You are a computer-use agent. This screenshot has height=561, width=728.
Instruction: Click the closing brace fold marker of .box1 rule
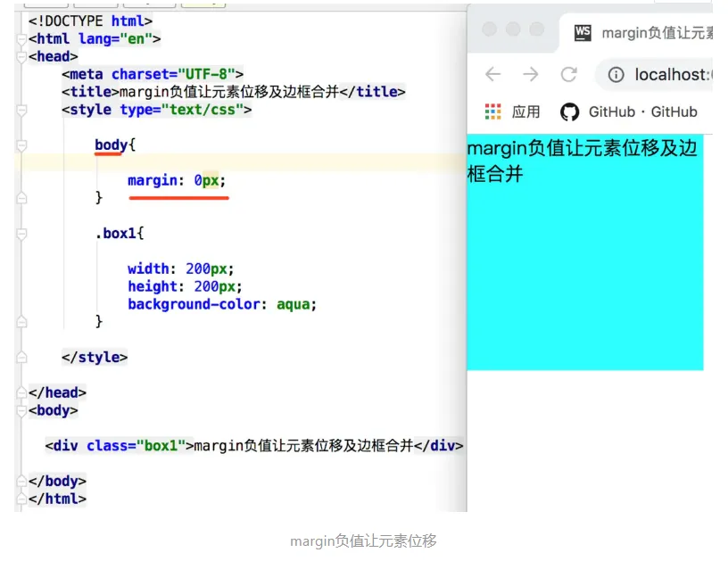click(21, 322)
